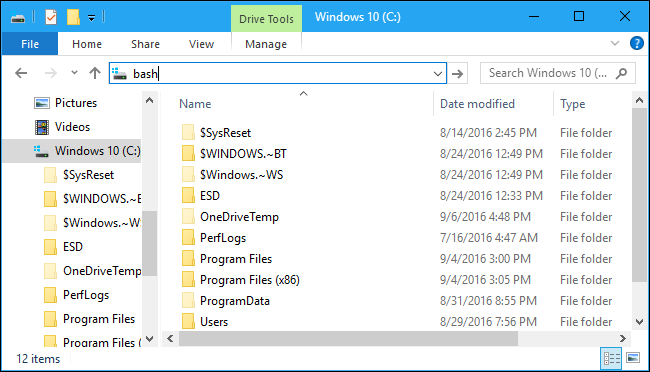Click the Users folder name in list
Image resolution: width=650 pixels, height=372 pixels.
tap(214, 322)
